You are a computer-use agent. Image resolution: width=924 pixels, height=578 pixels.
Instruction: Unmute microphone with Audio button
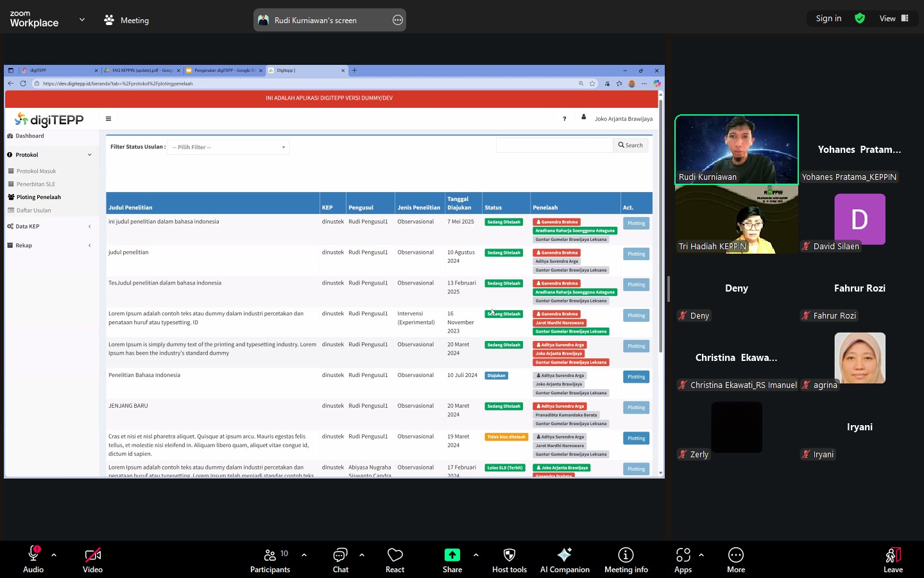coord(33,556)
